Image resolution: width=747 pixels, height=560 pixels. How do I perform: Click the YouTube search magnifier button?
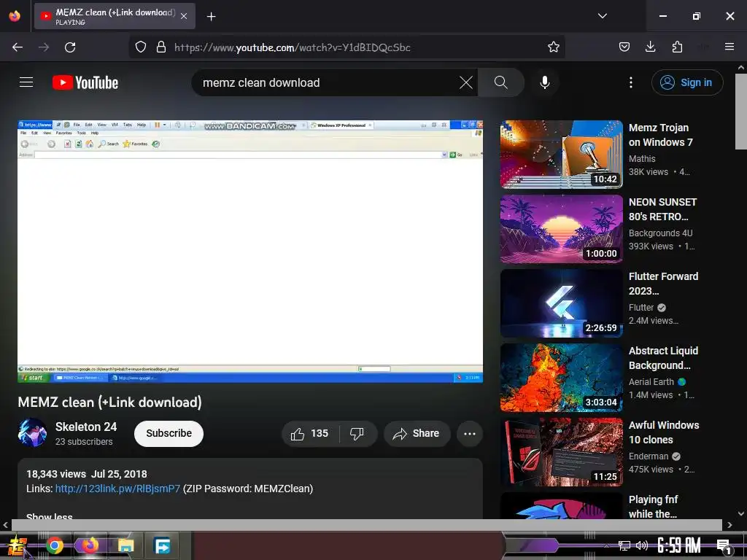(500, 82)
